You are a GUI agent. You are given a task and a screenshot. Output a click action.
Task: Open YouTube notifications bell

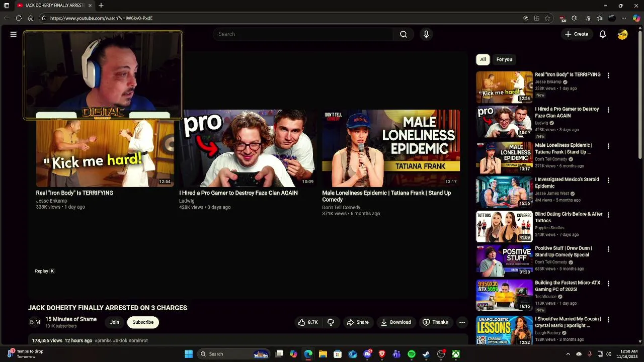point(602,34)
